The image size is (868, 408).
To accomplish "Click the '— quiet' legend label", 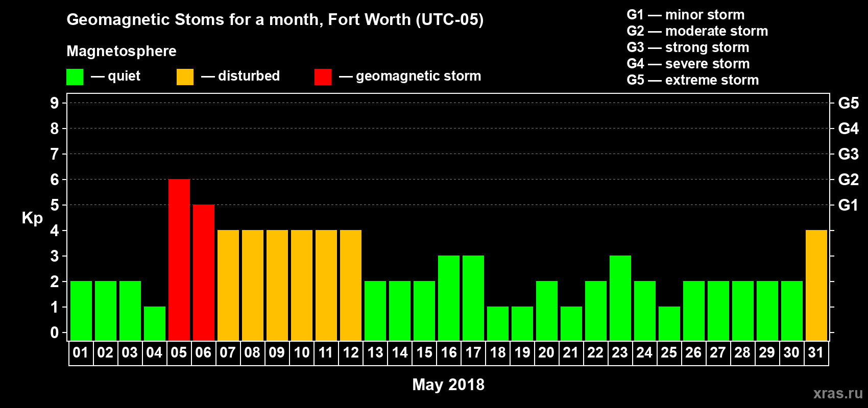I will [115, 76].
